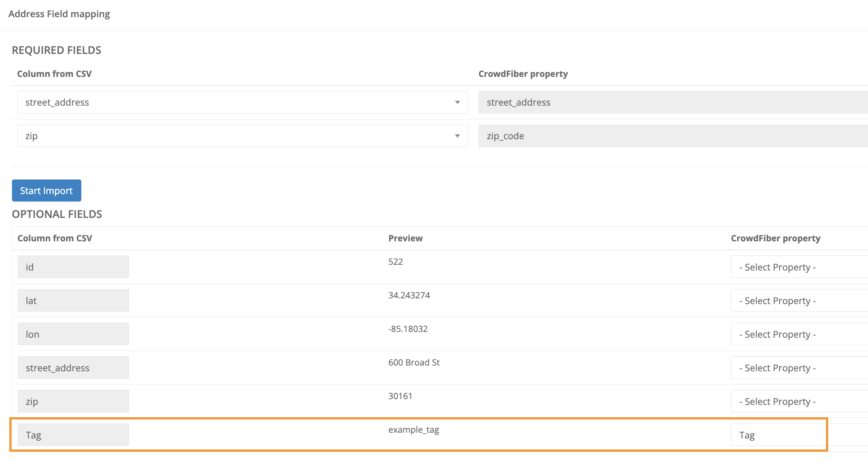This screenshot has height=465, width=868.
Task: Click the Tag column field
Action: pos(73,435)
